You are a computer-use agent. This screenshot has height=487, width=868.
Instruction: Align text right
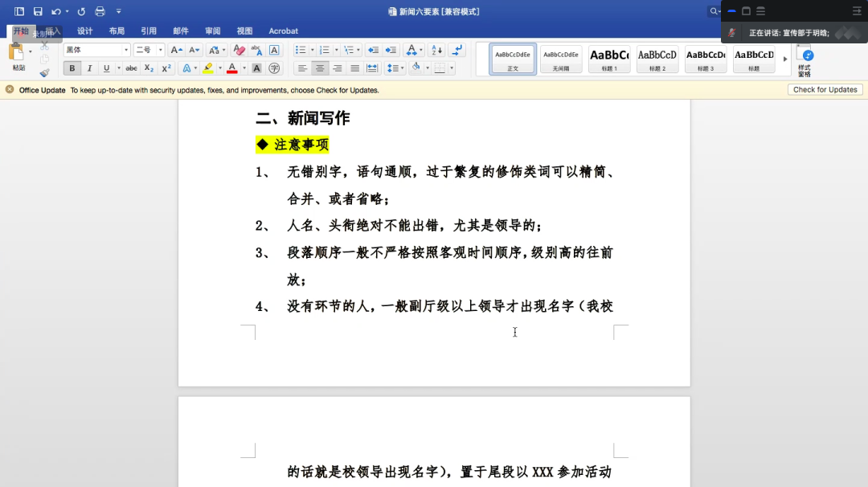click(337, 68)
